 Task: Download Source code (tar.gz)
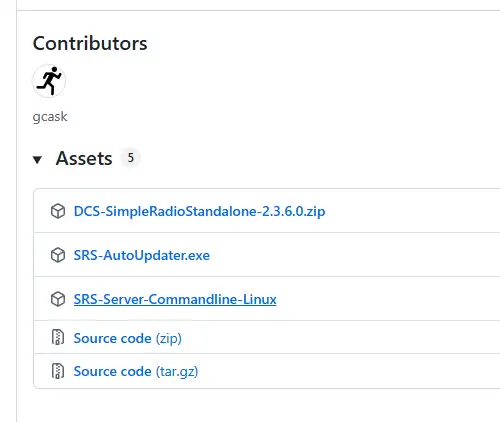tap(136, 371)
